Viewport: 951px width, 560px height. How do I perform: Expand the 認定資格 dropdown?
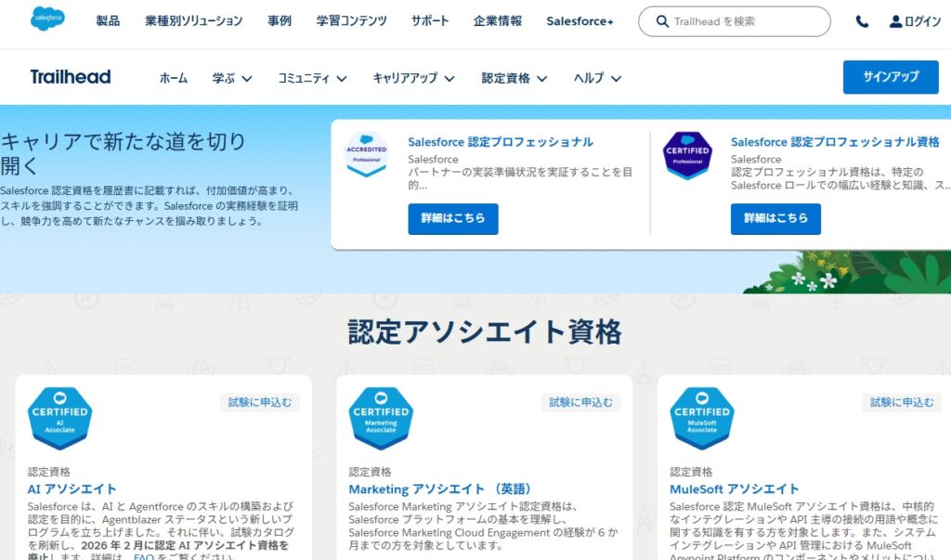pos(515,78)
